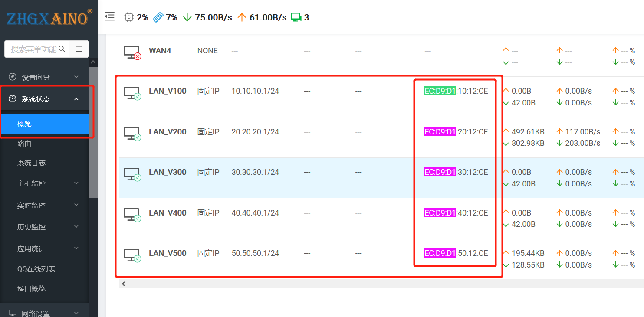The width and height of the screenshot is (644, 317).
Task: Open the 路由 menu item
Action: point(24,144)
